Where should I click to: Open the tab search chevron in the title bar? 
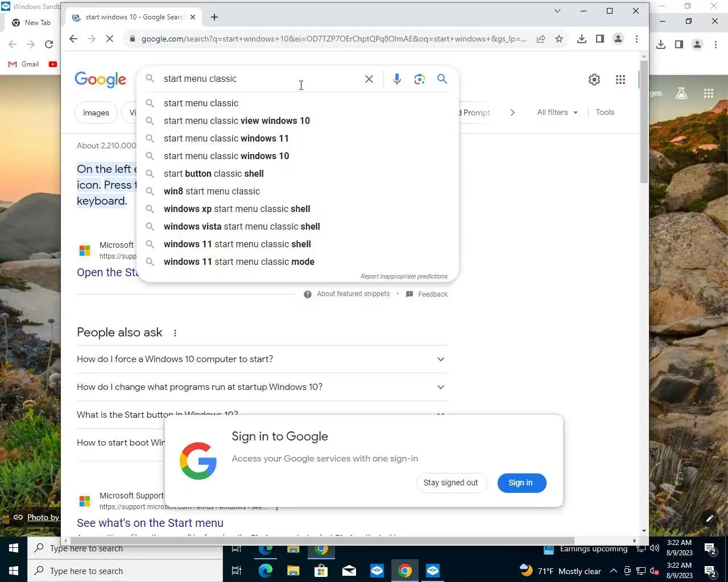coord(557,11)
